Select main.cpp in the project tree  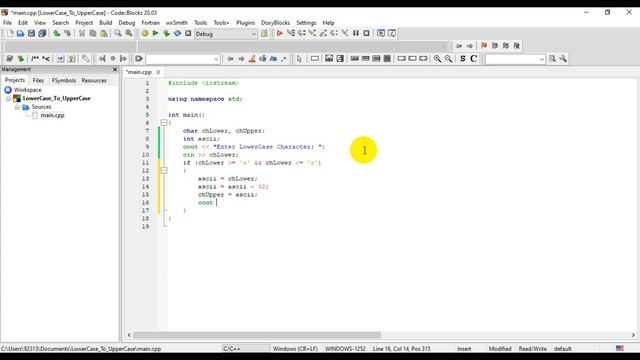coord(52,116)
